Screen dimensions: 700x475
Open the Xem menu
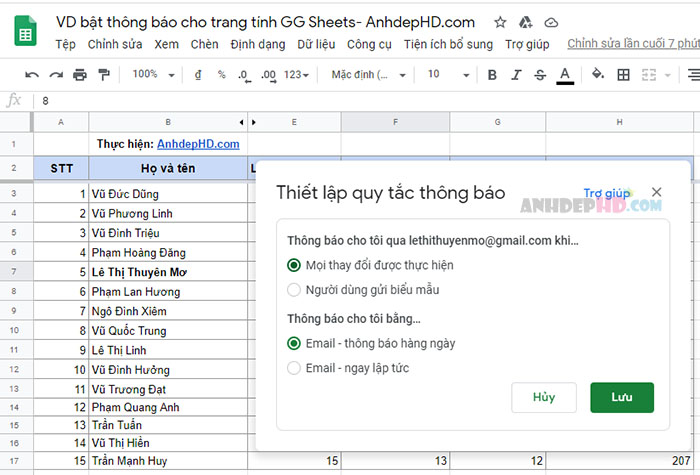click(167, 44)
